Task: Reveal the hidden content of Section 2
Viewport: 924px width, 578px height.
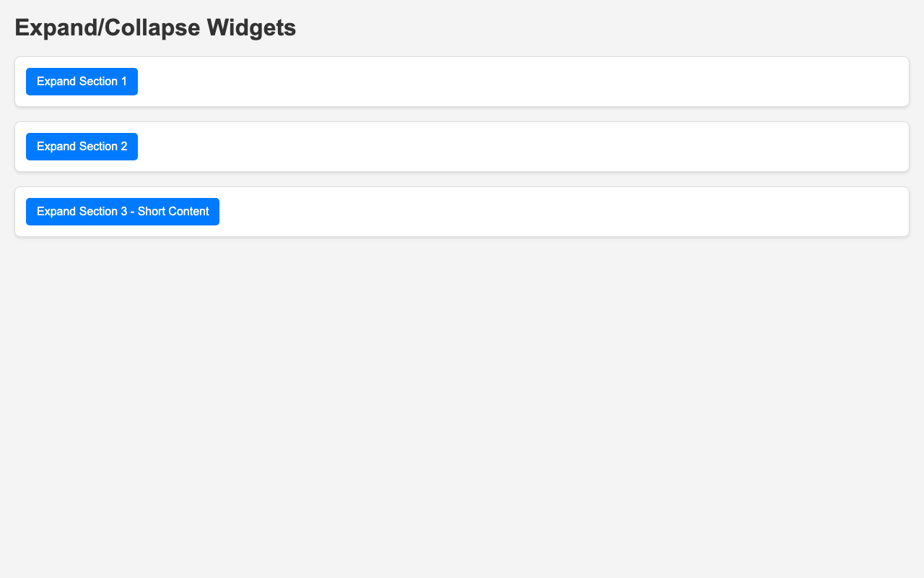Action: tap(82, 147)
